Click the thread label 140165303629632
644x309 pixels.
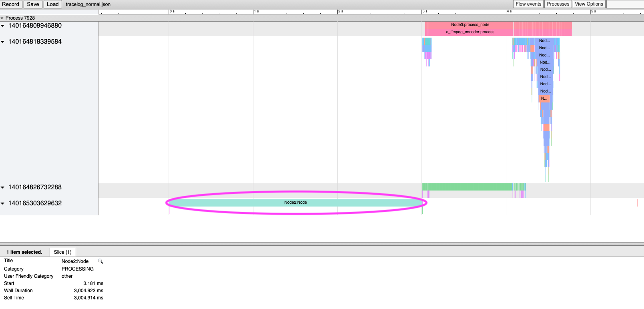35,203
